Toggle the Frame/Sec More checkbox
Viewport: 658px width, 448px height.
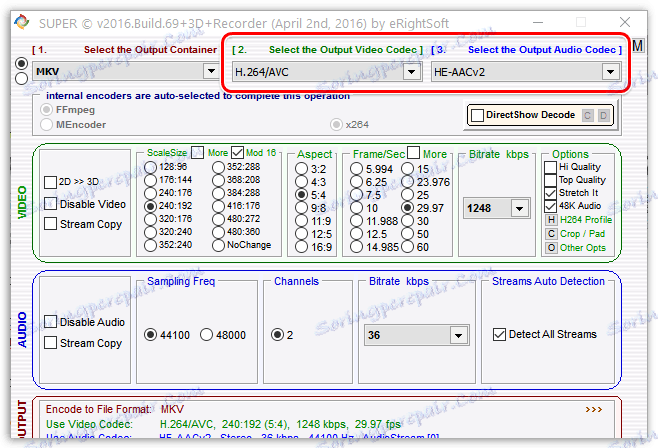tap(413, 152)
